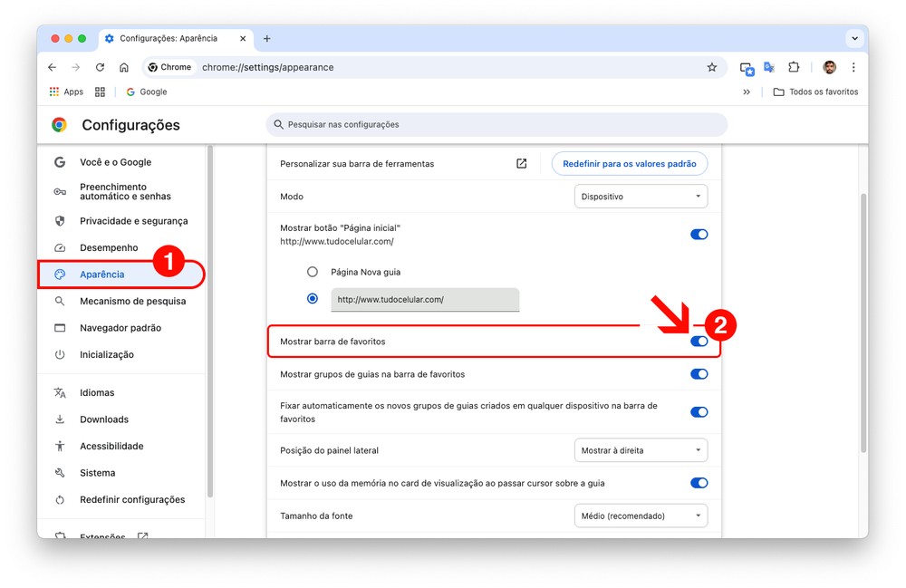The height and width of the screenshot is (588, 906).
Task: Click the home page icon
Action: click(124, 67)
